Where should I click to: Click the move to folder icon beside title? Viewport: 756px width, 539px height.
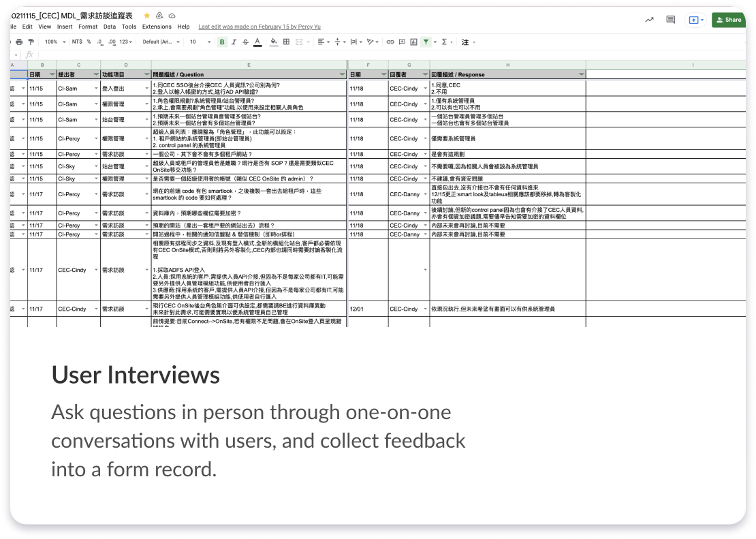coord(159,16)
